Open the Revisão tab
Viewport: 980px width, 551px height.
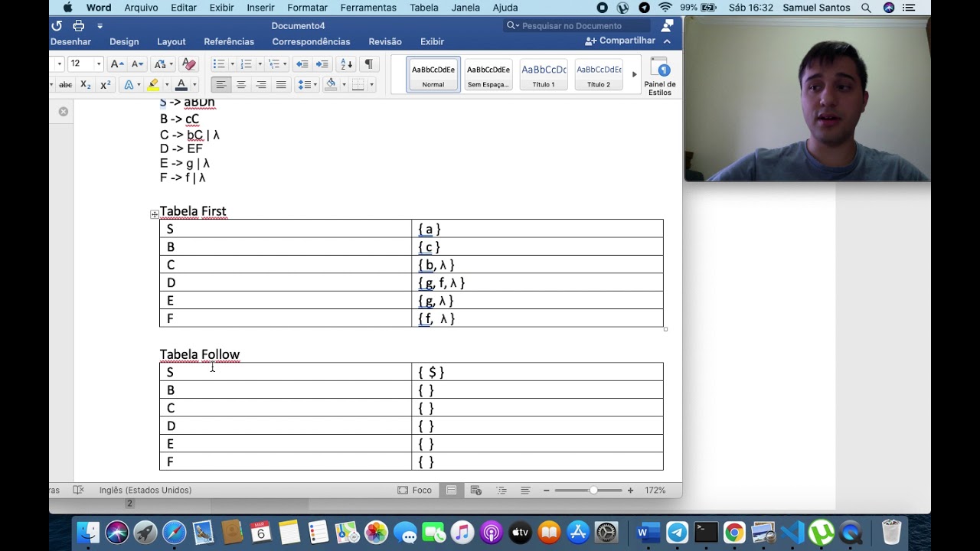click(385, 41)
